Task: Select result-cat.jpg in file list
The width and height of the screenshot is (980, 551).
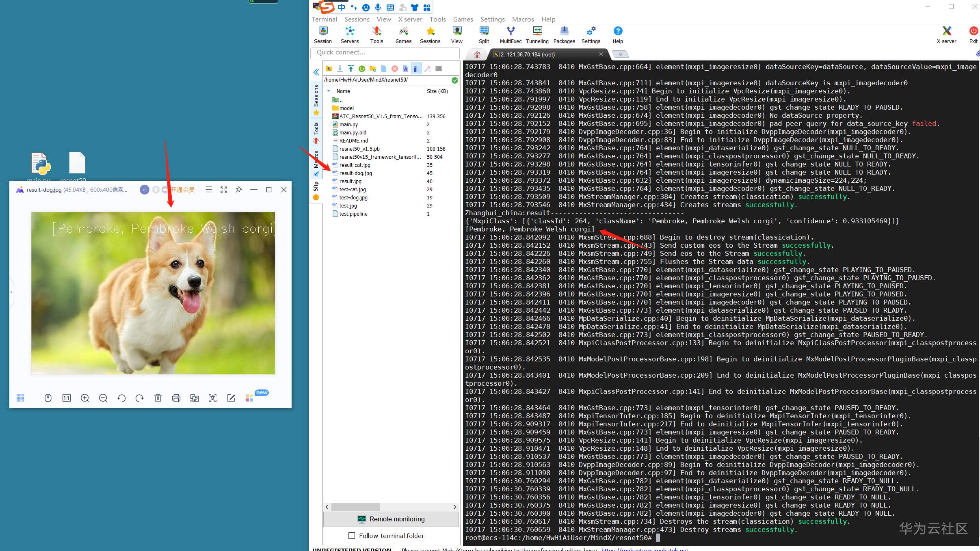Action: [355, 165]
